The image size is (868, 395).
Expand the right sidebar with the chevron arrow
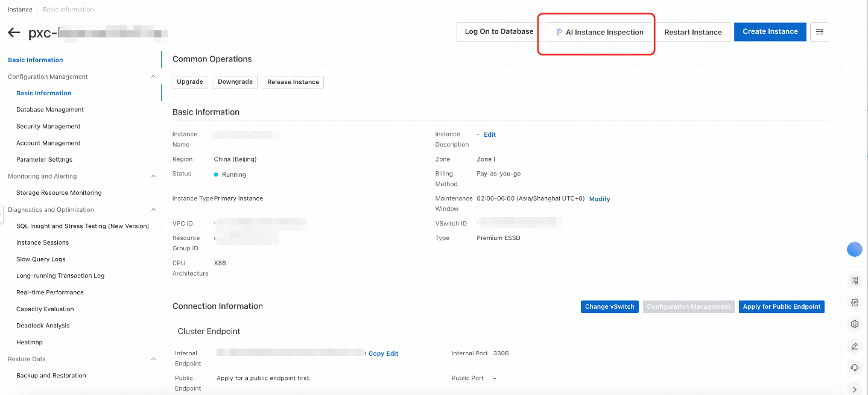(x=855, y=390)
